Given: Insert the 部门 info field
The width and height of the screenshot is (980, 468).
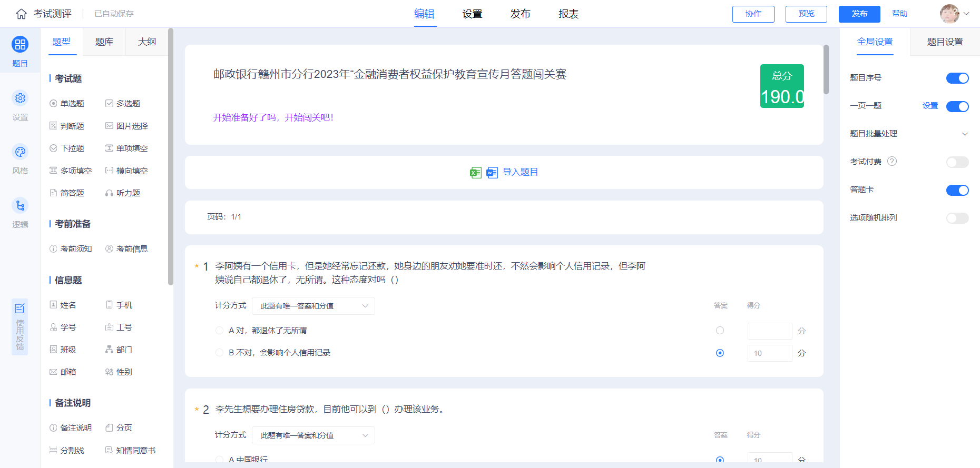Looking at the screenshot, I should click(x=119, y=350).
